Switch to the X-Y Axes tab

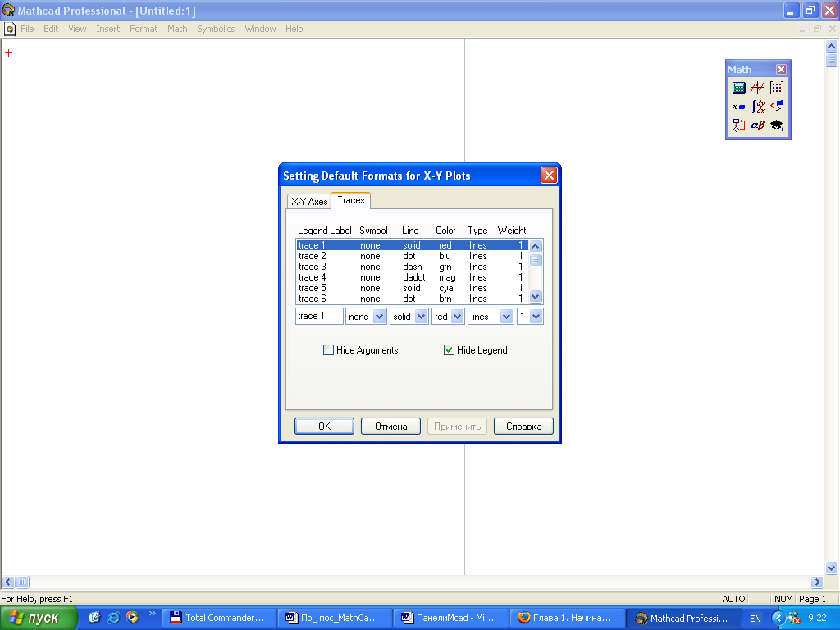click(x=309, y=202)
